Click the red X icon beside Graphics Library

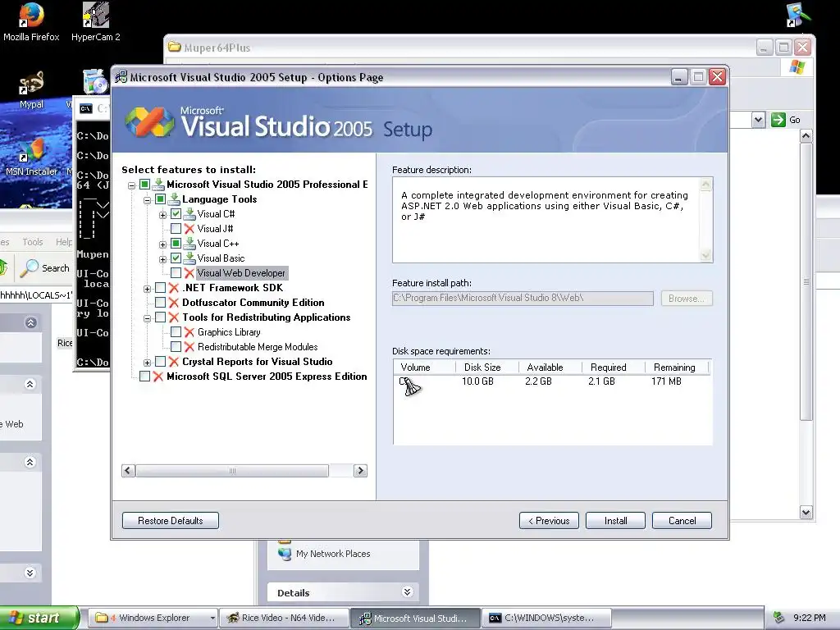189,332
